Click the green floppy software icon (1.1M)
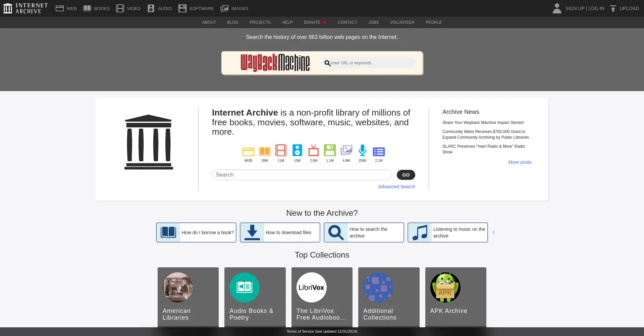This screenshot has width=644, height=336. 330,150
